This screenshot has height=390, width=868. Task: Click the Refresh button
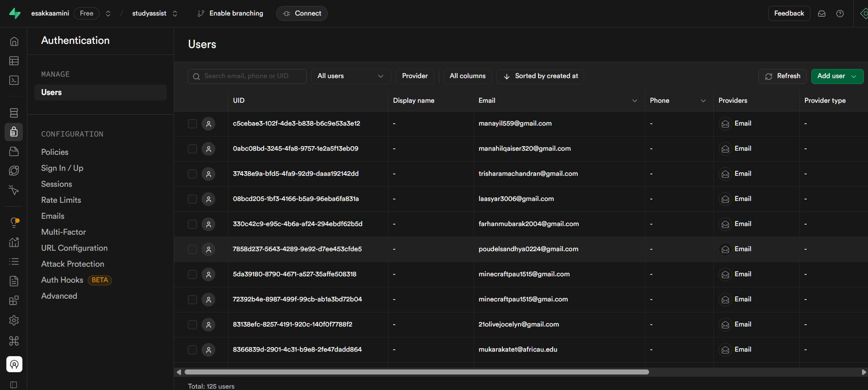coord(783,76)
